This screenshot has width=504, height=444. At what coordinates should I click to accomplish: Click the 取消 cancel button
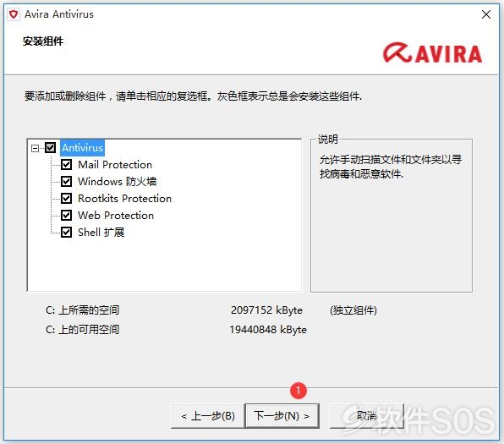tap(367, 416)
